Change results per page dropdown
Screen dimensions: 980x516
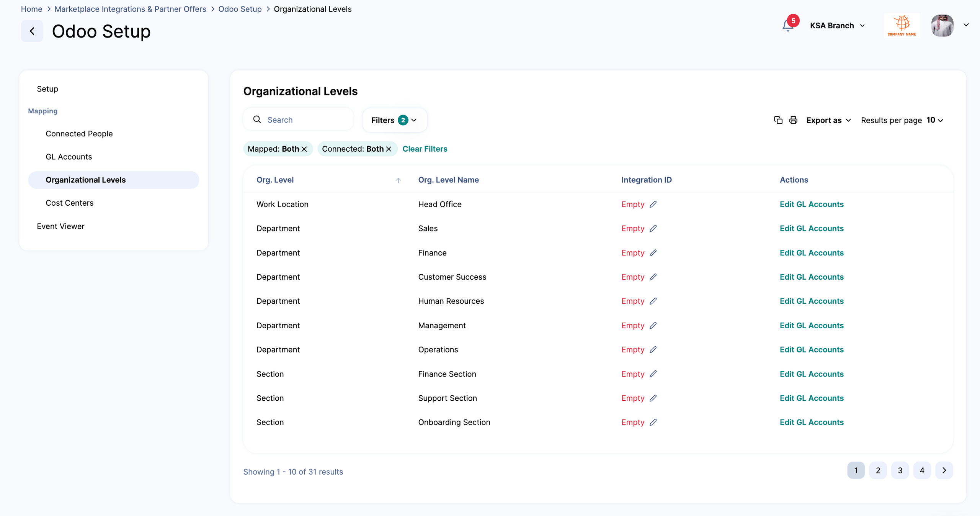[934, 120]
